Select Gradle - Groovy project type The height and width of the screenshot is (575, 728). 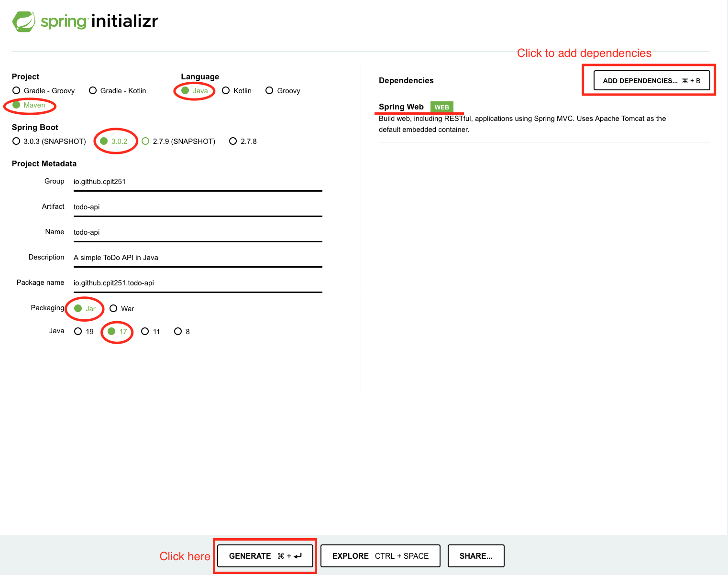coord(44,91)
